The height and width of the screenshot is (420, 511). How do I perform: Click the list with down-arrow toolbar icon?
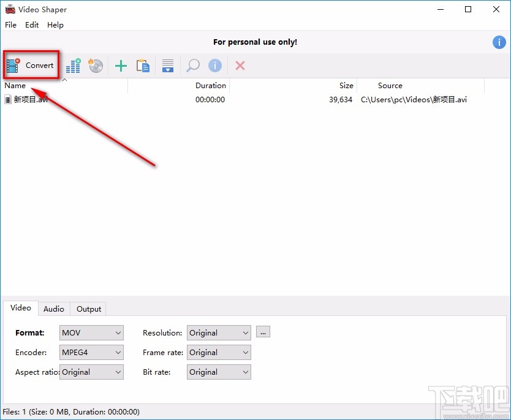[x=168, y=66]
